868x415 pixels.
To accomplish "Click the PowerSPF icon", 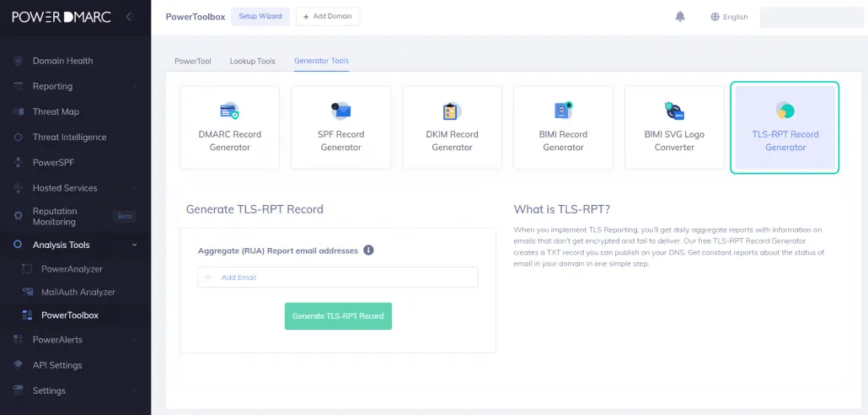I will pyautogui.click(x=19, y=163).
